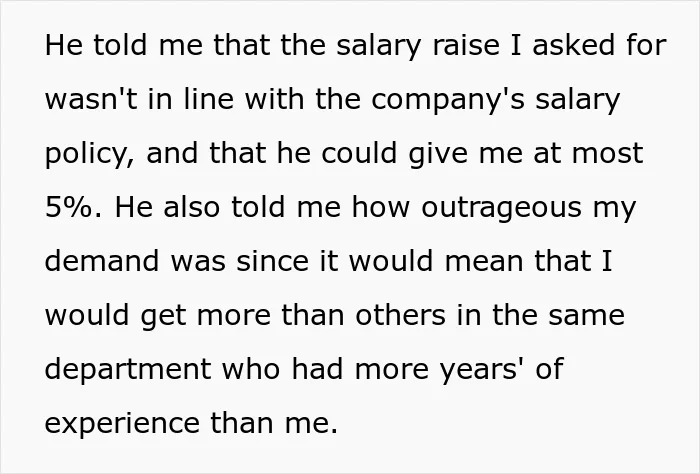Click the word "mean"
Screen dimensions: 700x474
[484, 262]
